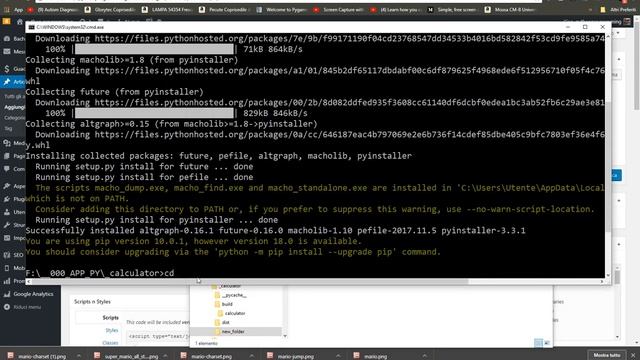Open options arrow for mario-jump.png
Viewport: 640px width, 360px height.
coord(338,356)
